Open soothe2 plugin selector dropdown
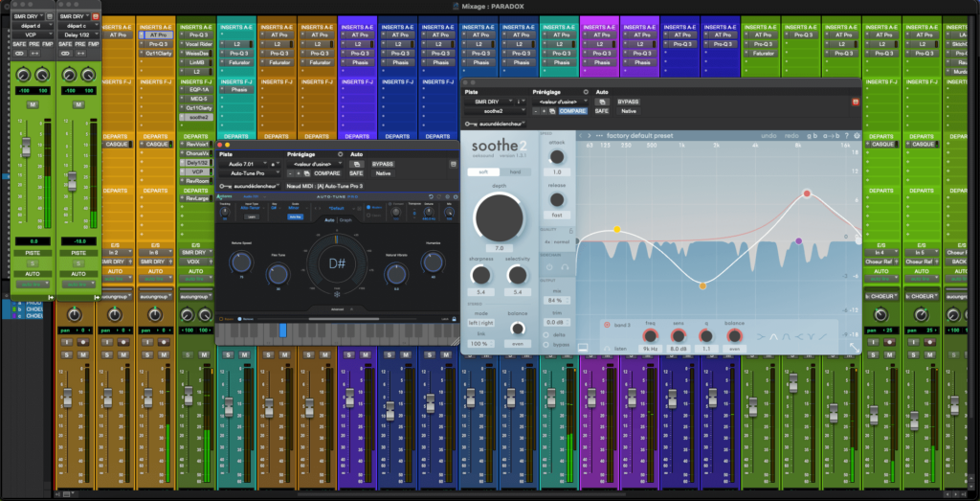 (x=495, y=111)
